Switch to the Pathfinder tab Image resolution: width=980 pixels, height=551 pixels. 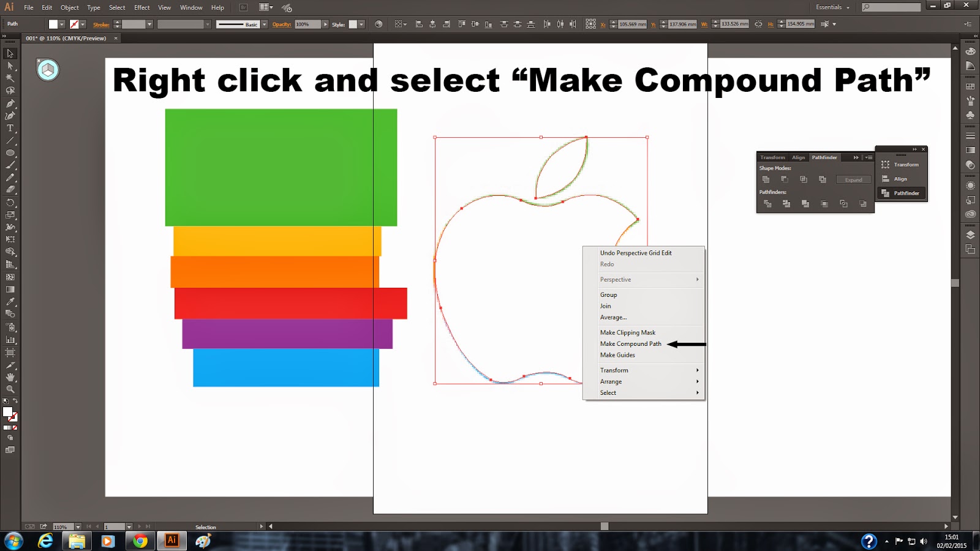point(824,157)
